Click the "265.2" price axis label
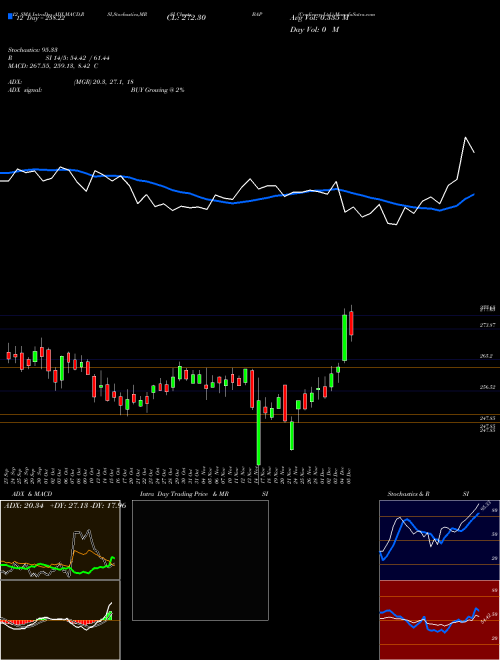 click(x=486, y=356)
